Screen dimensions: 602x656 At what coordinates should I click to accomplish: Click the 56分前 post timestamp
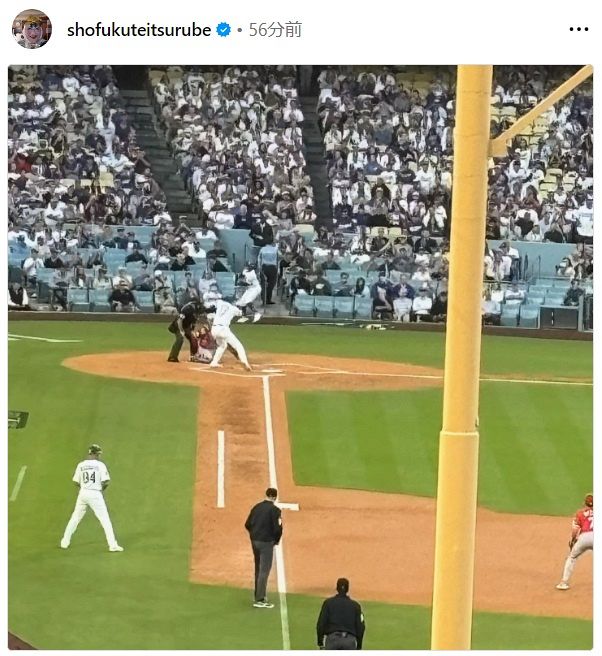275,30
